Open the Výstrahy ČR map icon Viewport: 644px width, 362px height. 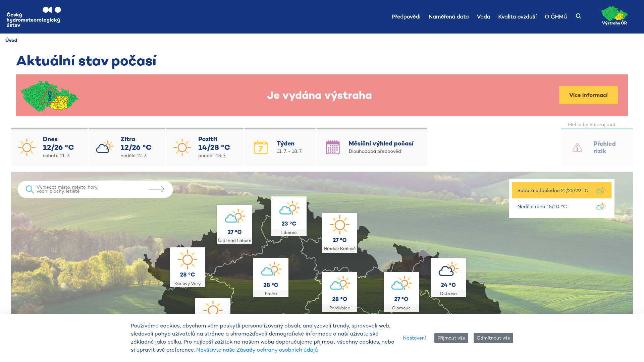[614, 16]
